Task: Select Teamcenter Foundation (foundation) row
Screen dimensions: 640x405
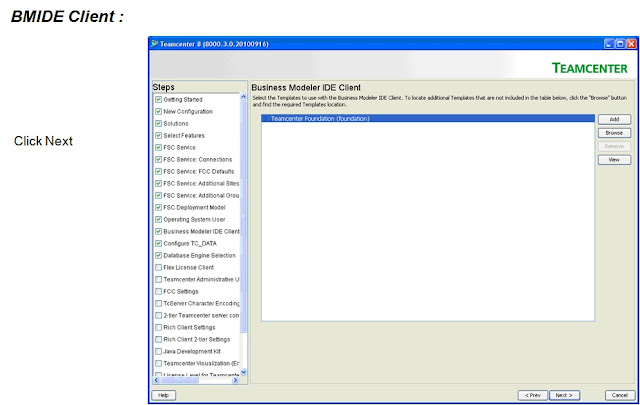Action: tap(428, 118)
